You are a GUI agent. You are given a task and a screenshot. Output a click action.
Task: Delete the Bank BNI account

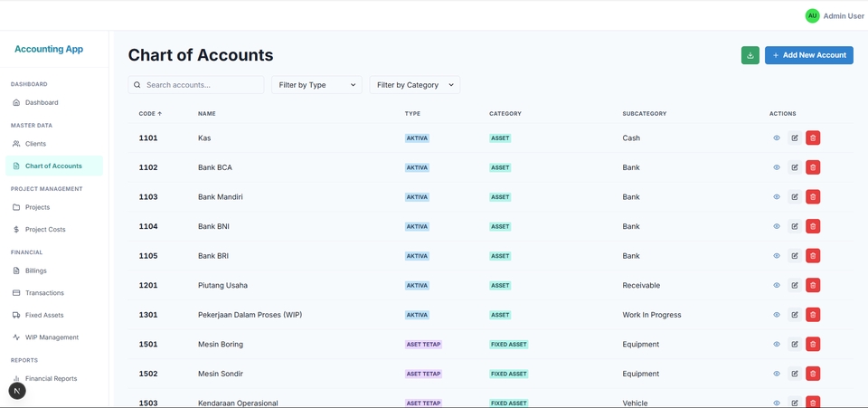pos(813,226)
